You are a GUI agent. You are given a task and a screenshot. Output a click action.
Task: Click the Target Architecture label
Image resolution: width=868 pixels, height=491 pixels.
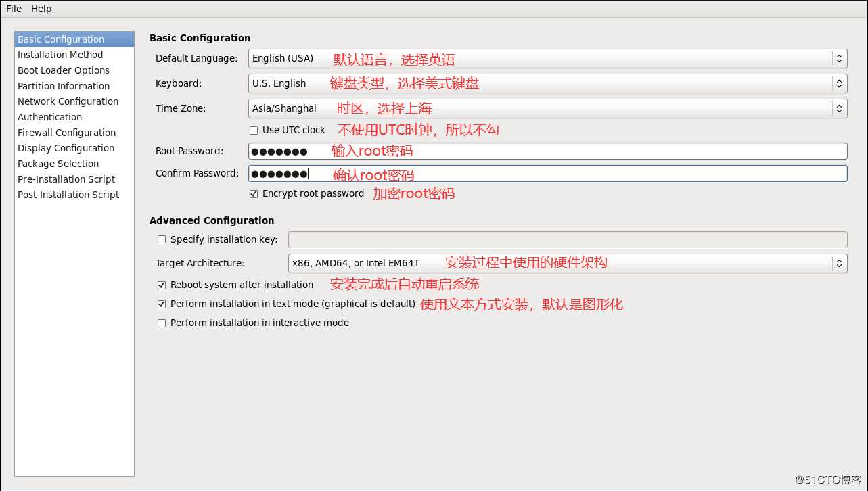tap(200, 263)
